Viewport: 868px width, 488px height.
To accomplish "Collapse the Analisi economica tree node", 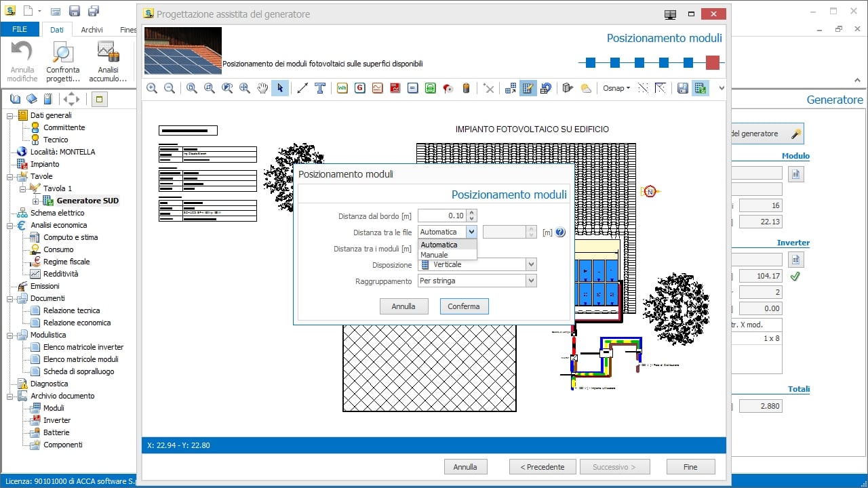I will click(11, 225).
